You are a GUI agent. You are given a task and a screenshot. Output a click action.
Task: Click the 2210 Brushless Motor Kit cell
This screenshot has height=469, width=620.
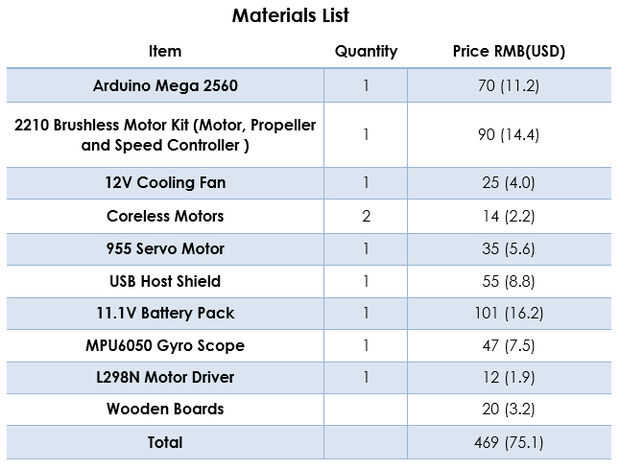coord(165,135)
